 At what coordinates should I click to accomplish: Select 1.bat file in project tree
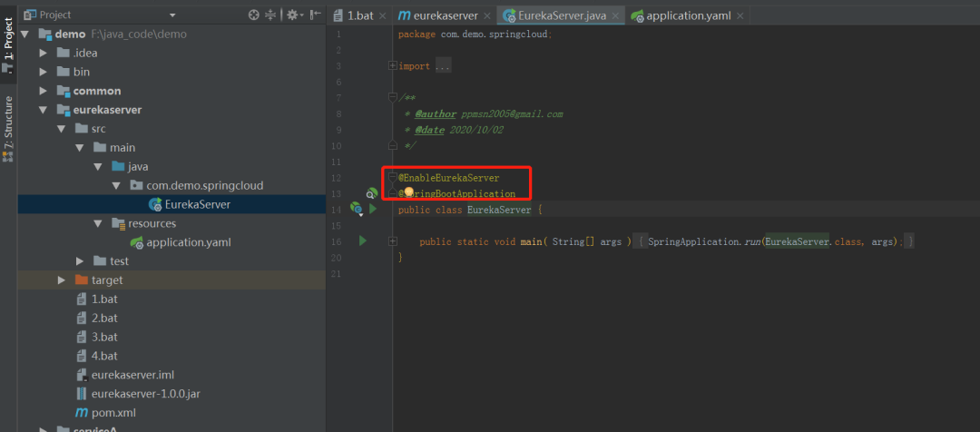coord(104,299)
